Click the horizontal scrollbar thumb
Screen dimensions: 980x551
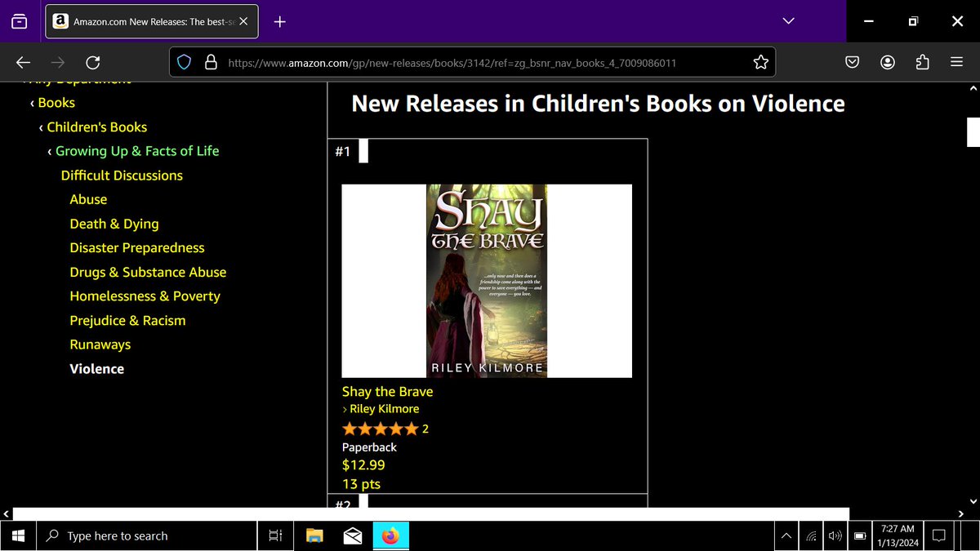[431, 513]
